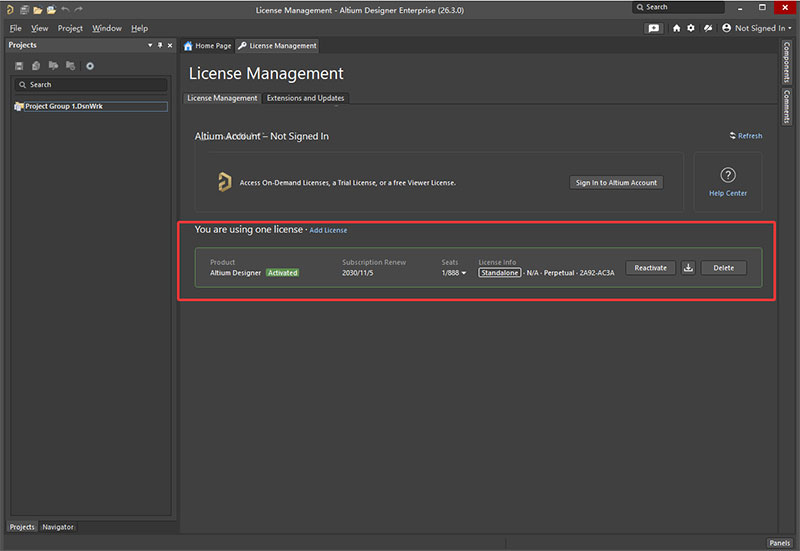Click the Help Center question mark
This screenshot has height=551, width=800.
point(728,175)
